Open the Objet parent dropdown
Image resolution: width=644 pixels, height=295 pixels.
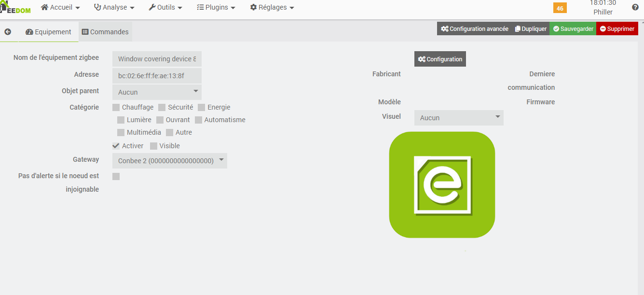point(157,92)
